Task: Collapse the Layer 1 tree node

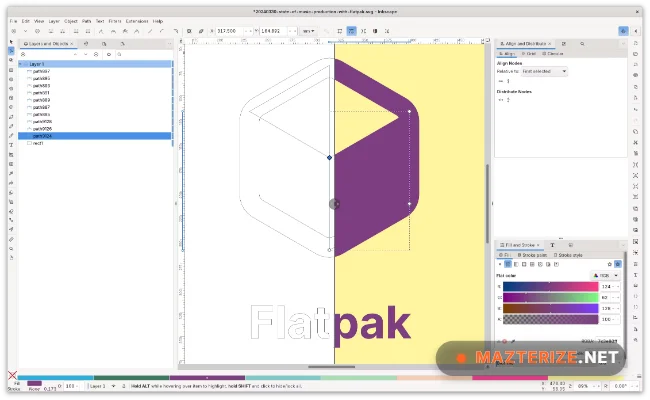Action: [21, 64]
